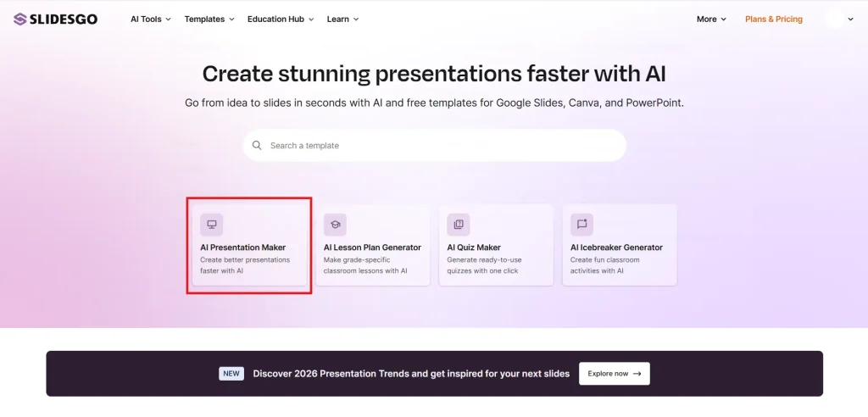This screenshot has width=868, height=417.
Task: Click the 'Go from idea to slides' subtitle
Action: pyautogui.click(x=435, y=103)
